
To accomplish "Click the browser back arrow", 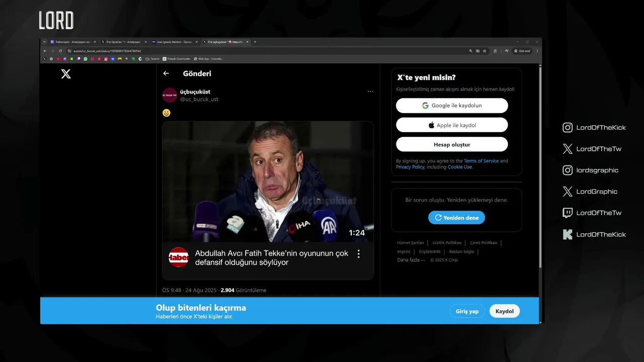I will pyautogui.click(x=45, y=51).
